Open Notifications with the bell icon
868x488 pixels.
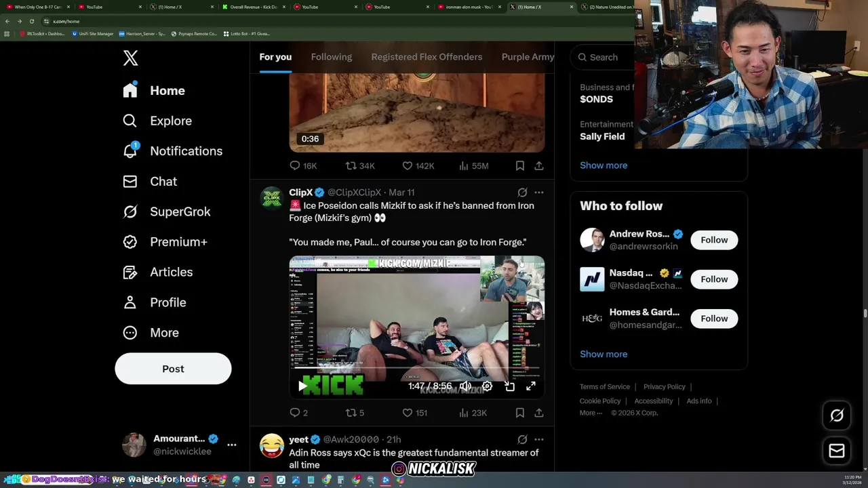172,151
